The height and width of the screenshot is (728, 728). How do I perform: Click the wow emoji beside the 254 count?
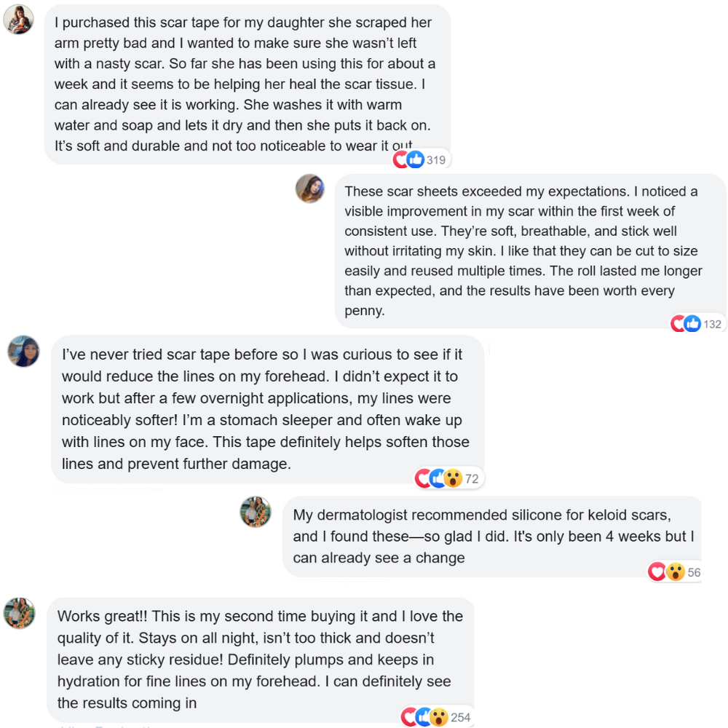coord(438,717)
